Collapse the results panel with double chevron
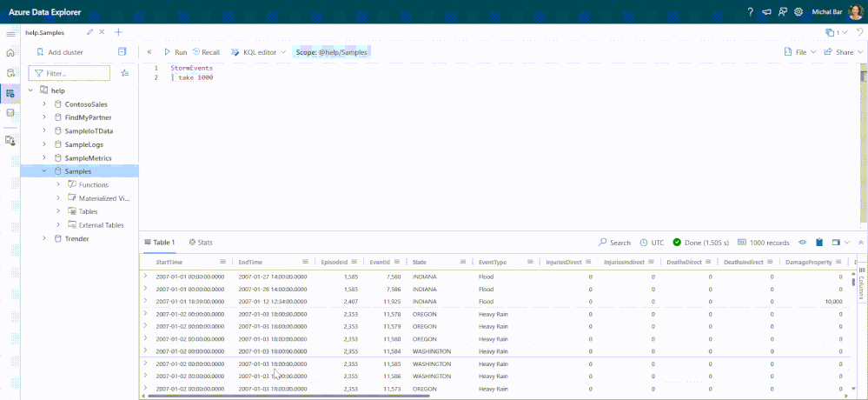The image size is (868, 400). (860, 242)
